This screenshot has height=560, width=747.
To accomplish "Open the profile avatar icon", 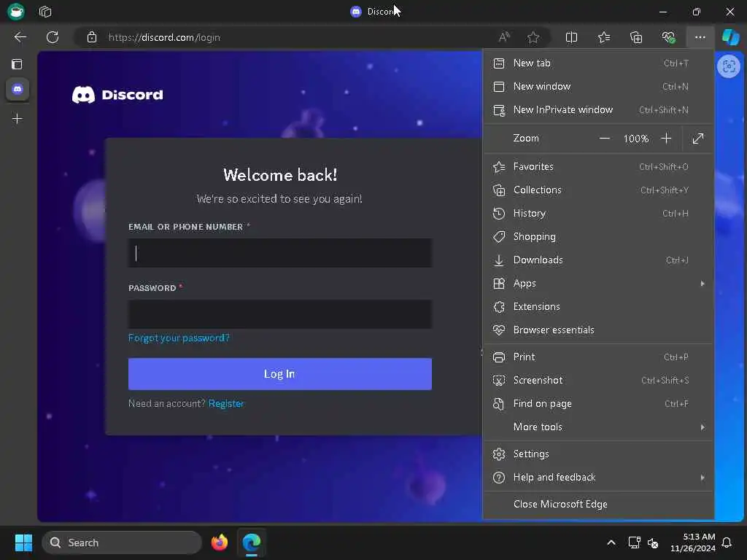I will tap(16, 12).
